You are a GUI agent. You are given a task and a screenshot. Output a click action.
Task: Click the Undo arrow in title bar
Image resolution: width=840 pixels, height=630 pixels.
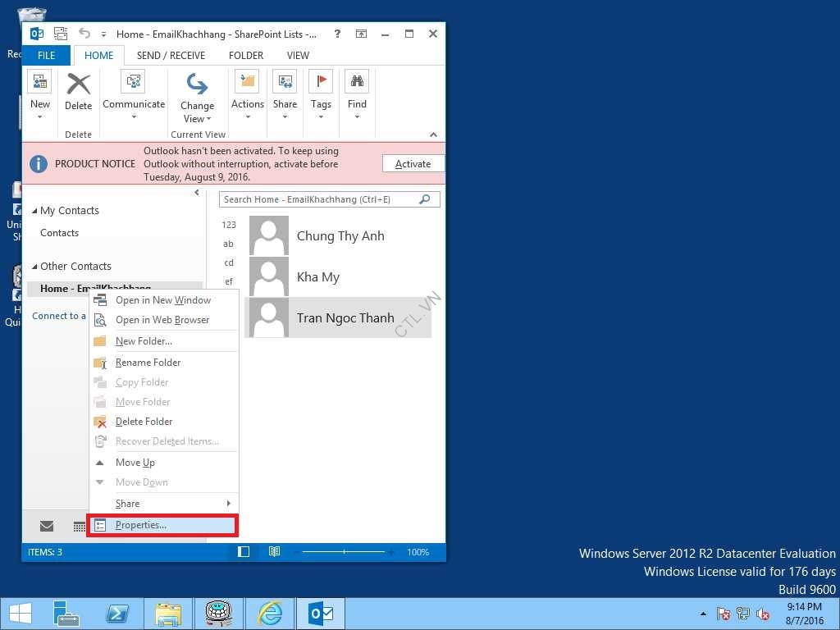click(84, 34)
